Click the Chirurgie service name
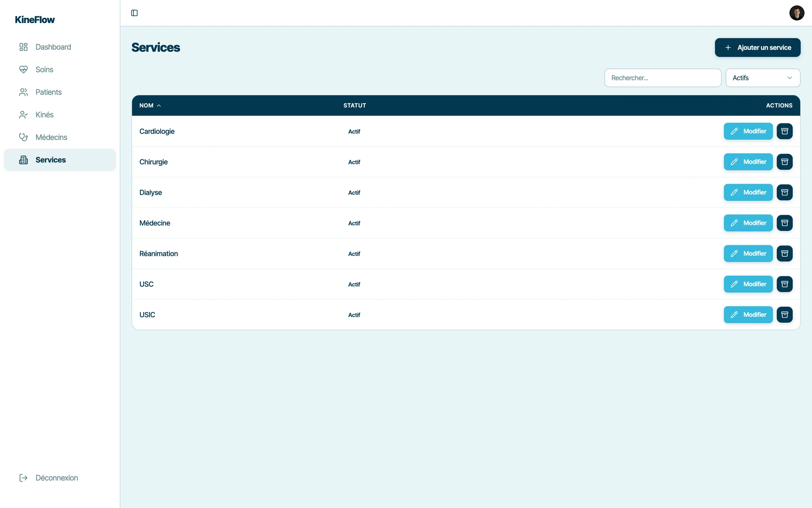The width and height of the screenshot is (812, 508). coord(153,162)
